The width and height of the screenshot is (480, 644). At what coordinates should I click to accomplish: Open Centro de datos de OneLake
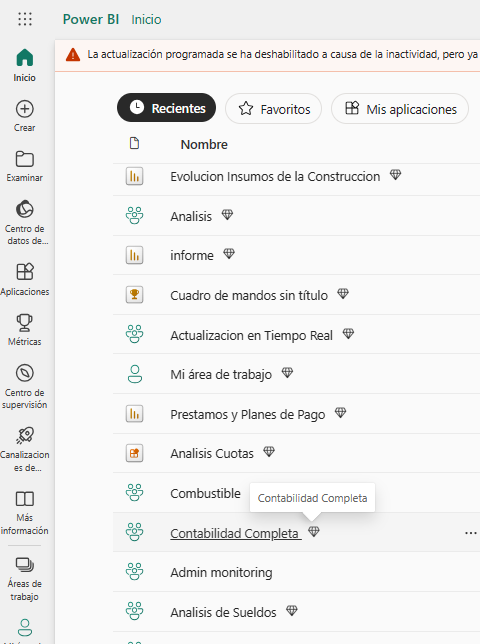(x=25, y=222)
